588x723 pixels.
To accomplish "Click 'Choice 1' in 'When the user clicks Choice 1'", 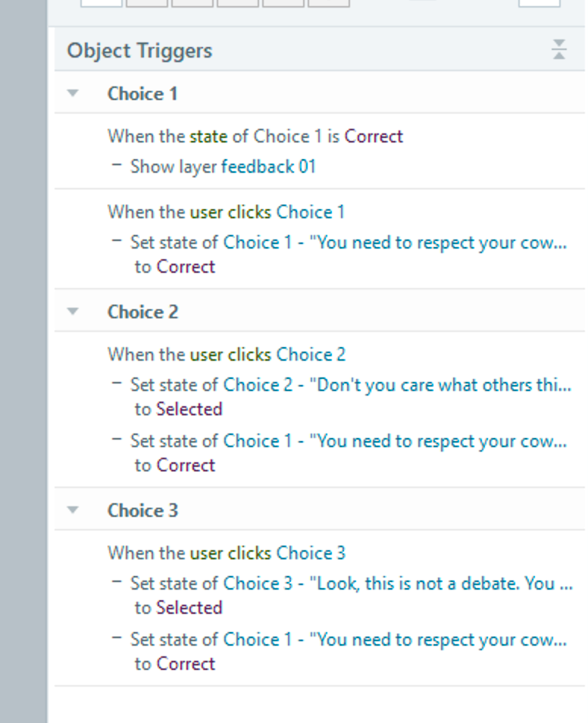I will tap(310, 212).
